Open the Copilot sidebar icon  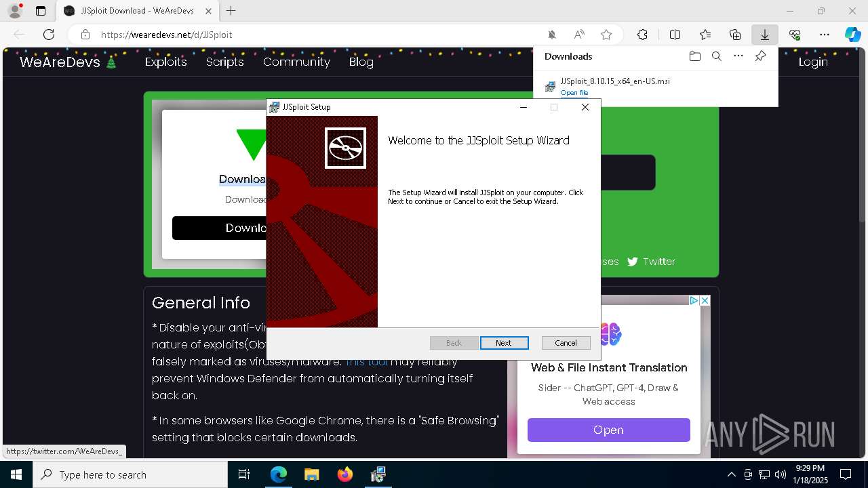coord(852,35)
